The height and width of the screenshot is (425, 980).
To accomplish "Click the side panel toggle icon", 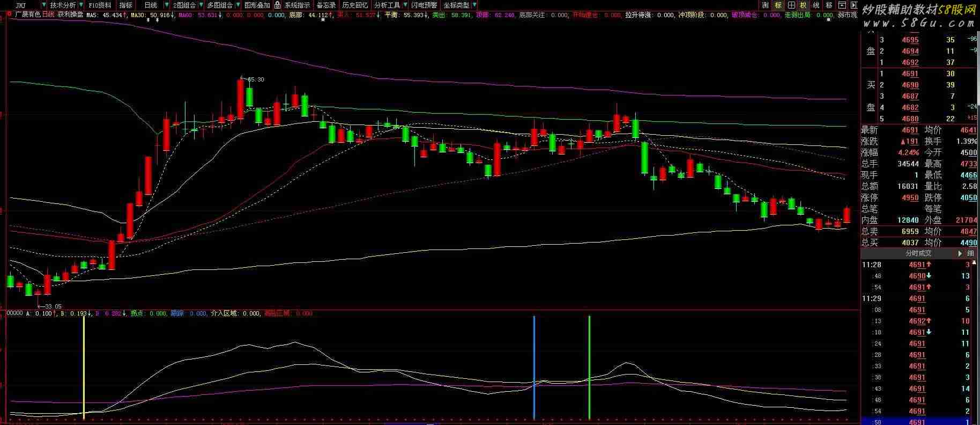I will point(854,5).
